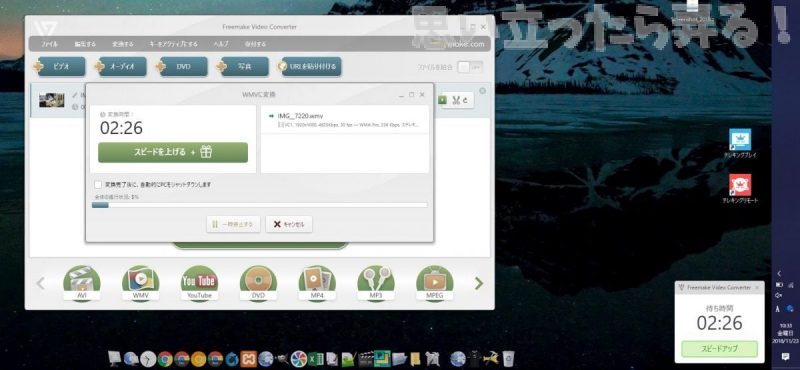Open the clock icon in the dock
This screenshot has height=370, width=800.
point(148,359)
